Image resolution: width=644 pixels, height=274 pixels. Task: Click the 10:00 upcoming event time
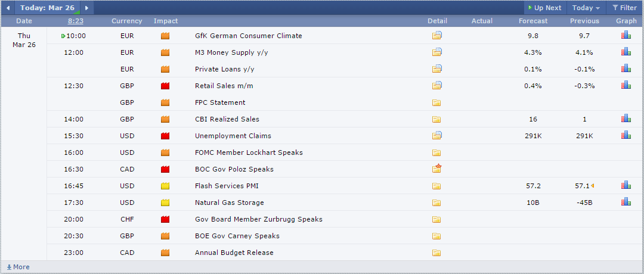coord(76,36)
